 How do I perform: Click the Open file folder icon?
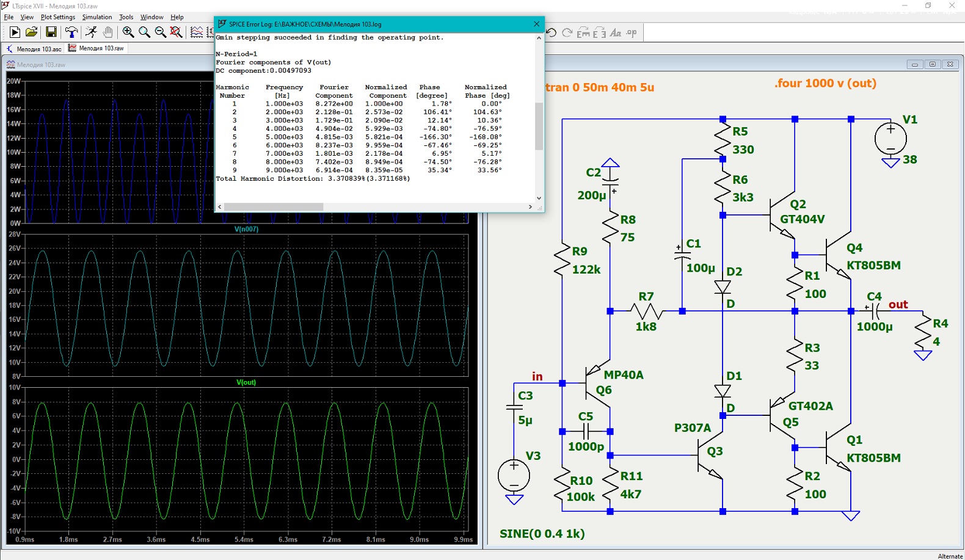click(x=32, y=32)
